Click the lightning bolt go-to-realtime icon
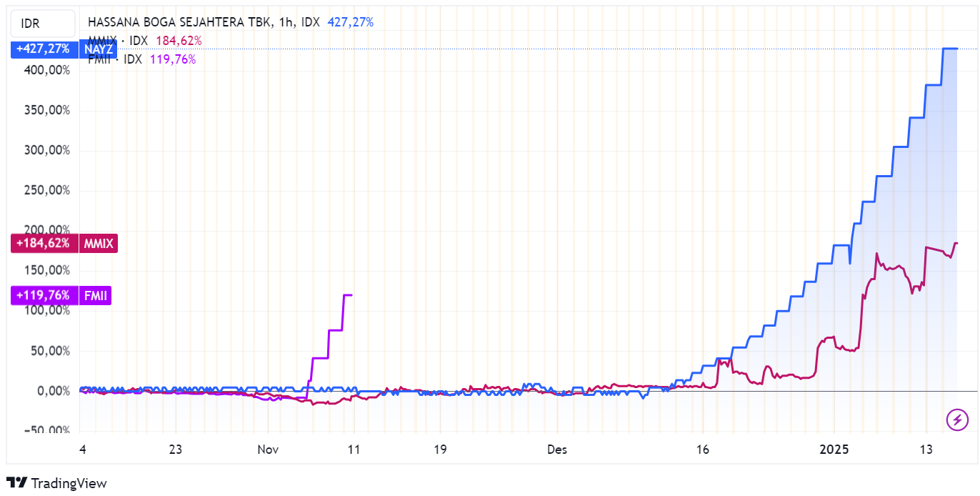Image resolution: width=980 pixels, height=496 pixels. [957, 421]
